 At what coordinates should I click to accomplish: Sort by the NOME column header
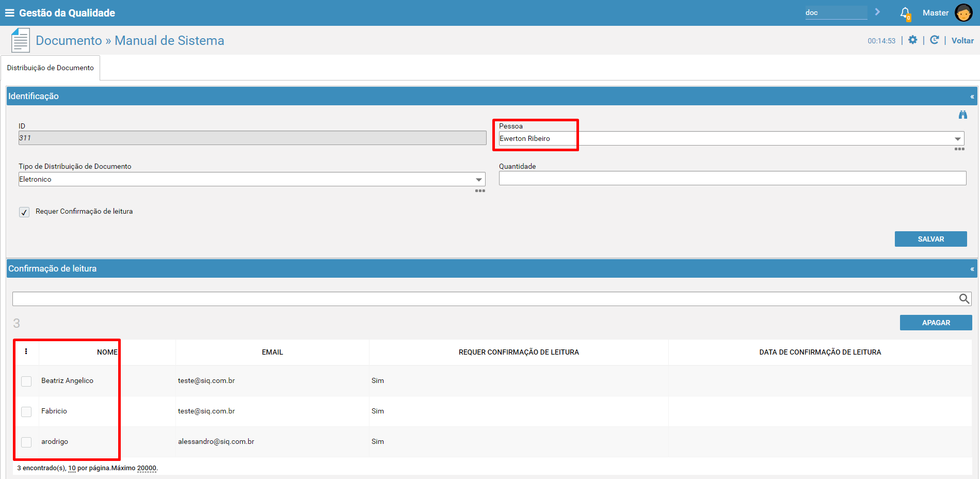(x=107, y=352)
